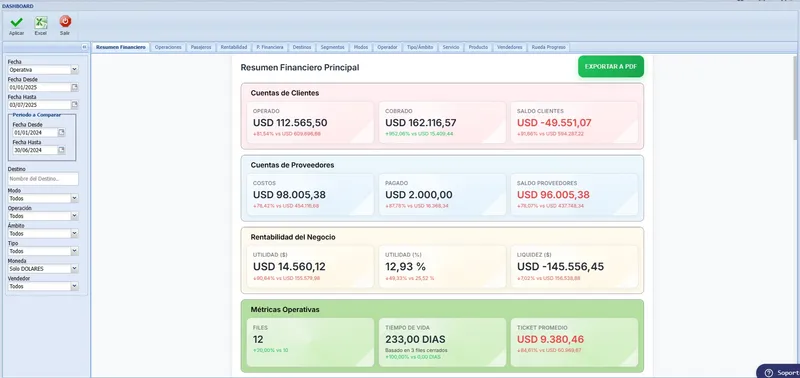Open the calendar picker for the main Fecha Hasta
800x378 pixels.
74,105
